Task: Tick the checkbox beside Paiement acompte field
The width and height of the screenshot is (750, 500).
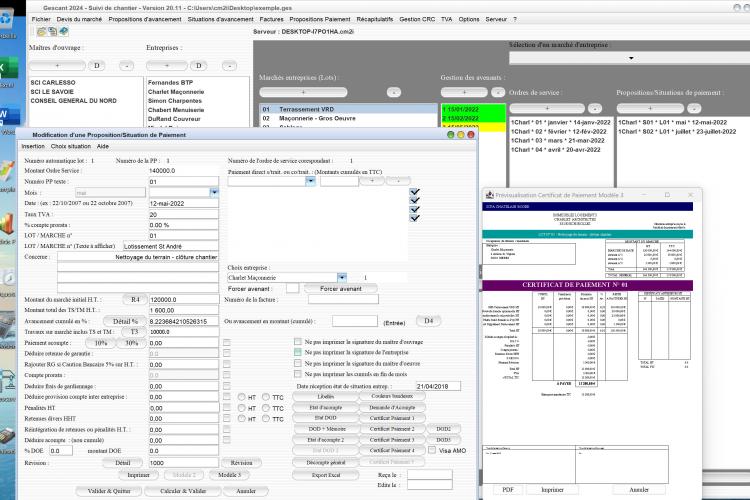Action: tap(227, 343)
